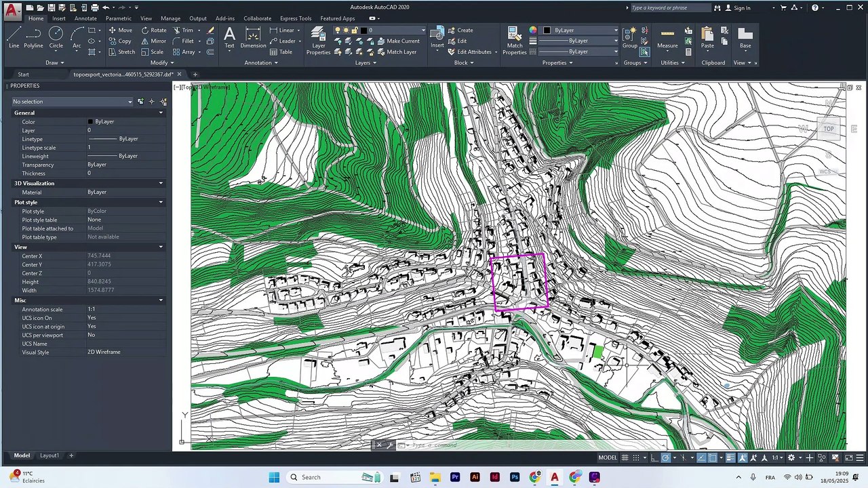This screenshot has height=488, width=868.
Task: Switch to the Annotate ribbon tab
Action: click(x=85, y=18)
